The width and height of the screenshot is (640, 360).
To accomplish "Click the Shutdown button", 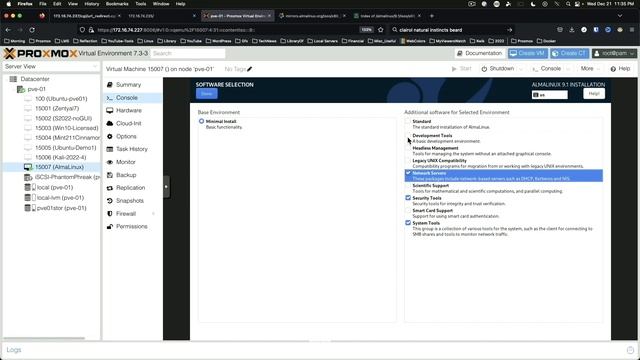I will [498, 69].
